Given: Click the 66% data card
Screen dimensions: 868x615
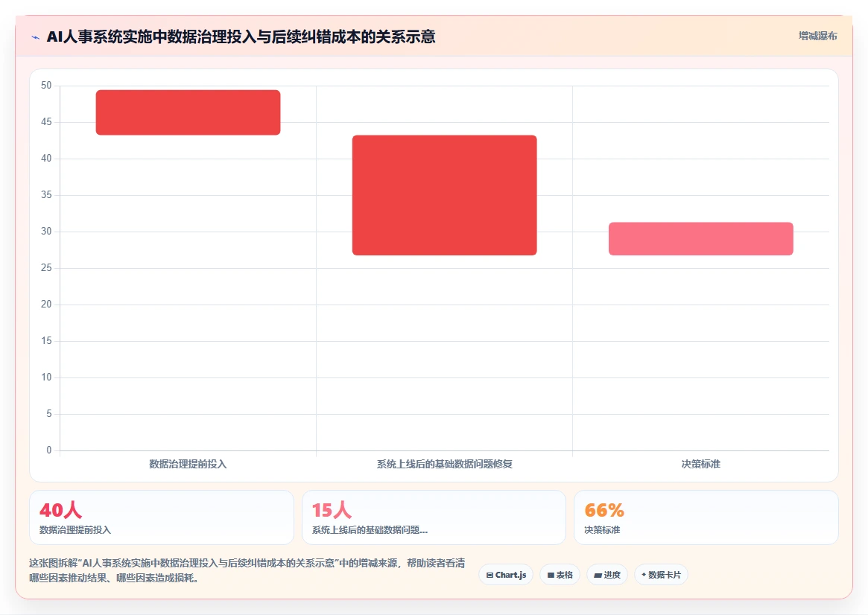Looking at the screenshot, I should pyautogui.click(x=706, y=517).
